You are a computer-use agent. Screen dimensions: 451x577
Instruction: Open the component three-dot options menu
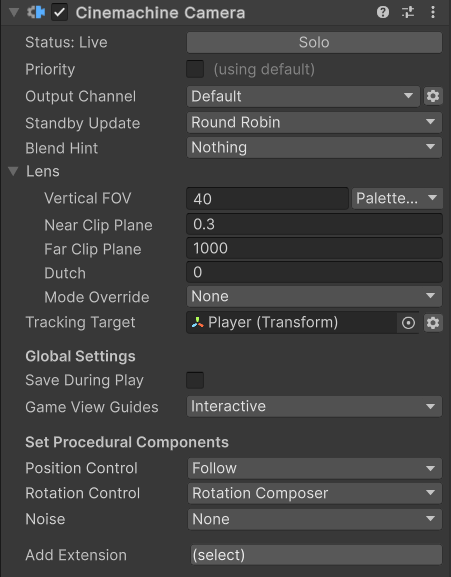click(433, 13)
